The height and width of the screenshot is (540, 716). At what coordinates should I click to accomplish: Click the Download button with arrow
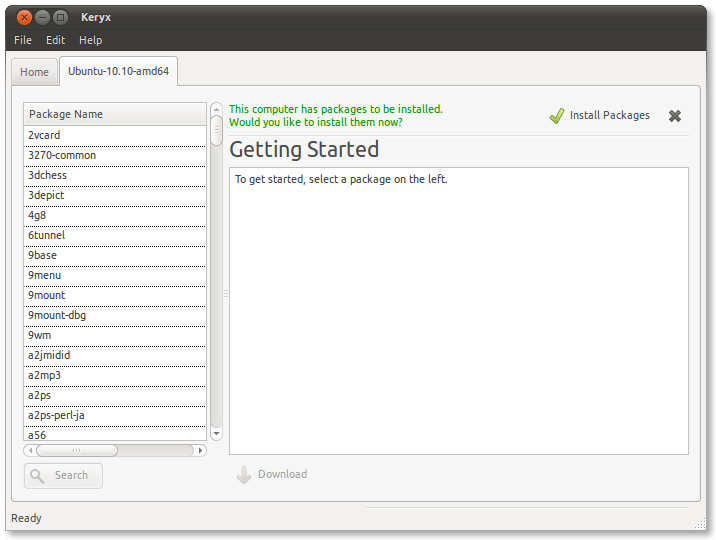[272, 475]
